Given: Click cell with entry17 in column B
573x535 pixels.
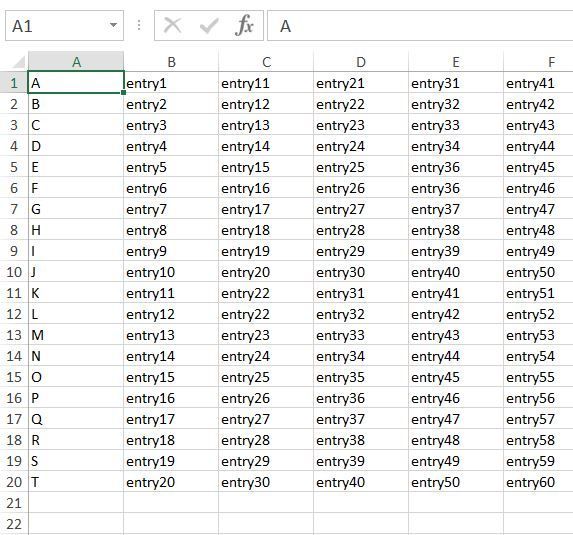Looking at the screenshot, I should point(171,418).
